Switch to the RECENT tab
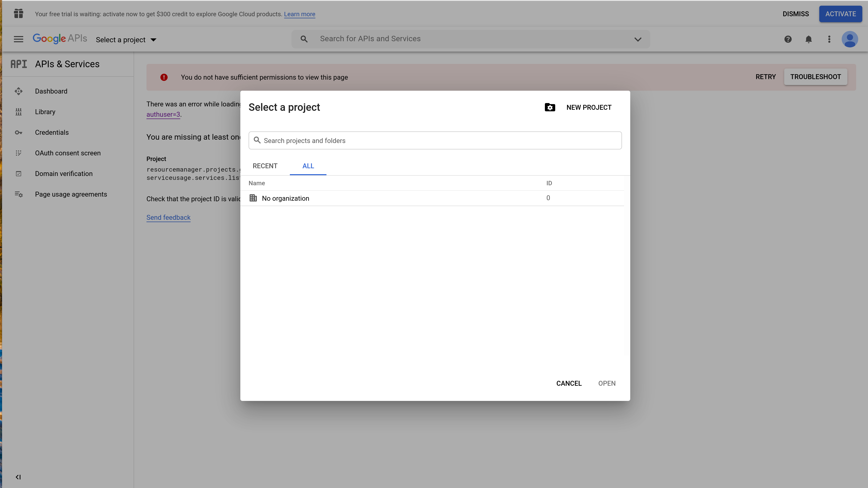The width and height of the screenshot is (868, 488). click(x=265, y=166)
